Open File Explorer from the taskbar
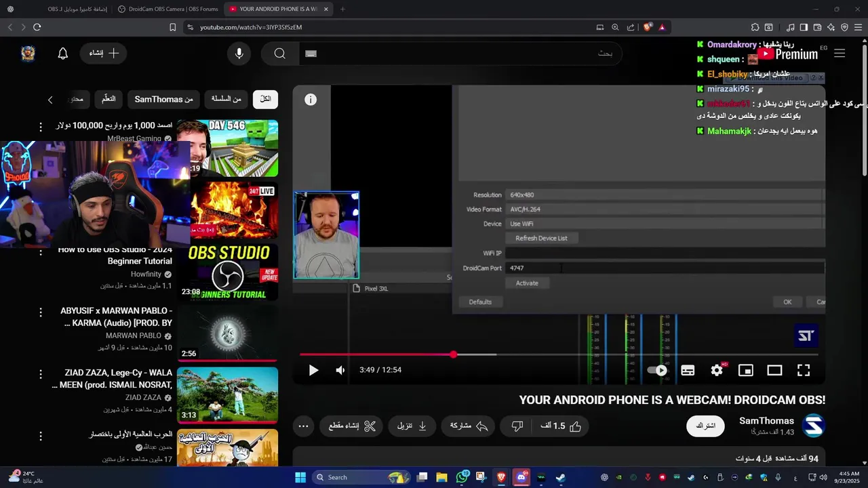This screenshot has width=868, height=488. pos(441,477)
